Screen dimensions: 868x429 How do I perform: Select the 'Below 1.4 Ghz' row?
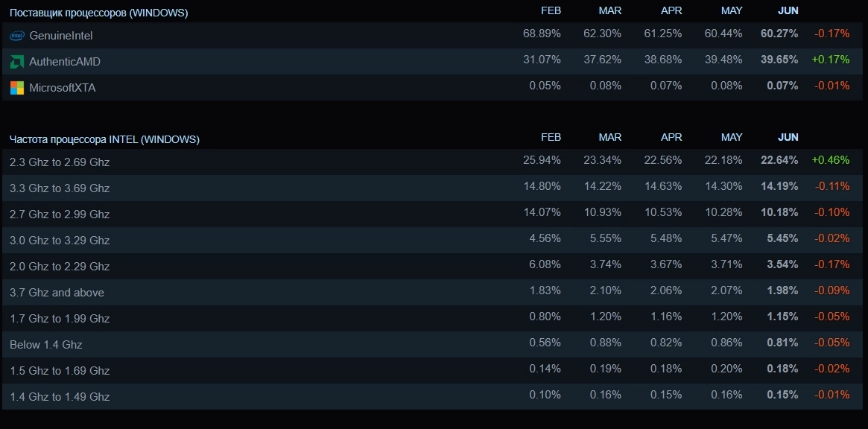click(46, 345)
